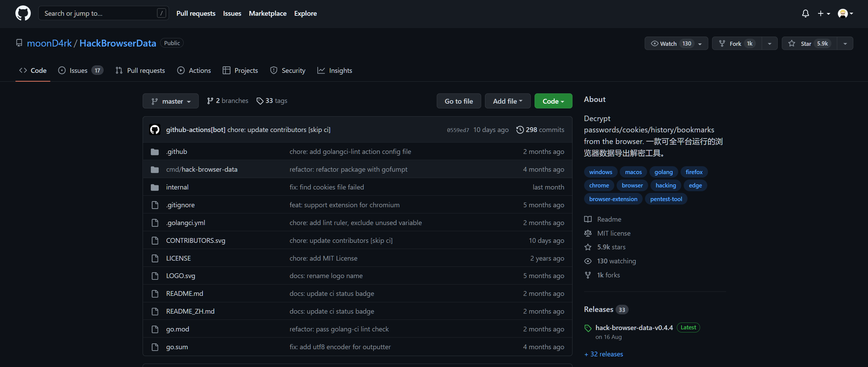Expand the Fork options dropdown arrow
The image size is (868, 367).
[770, 43]
